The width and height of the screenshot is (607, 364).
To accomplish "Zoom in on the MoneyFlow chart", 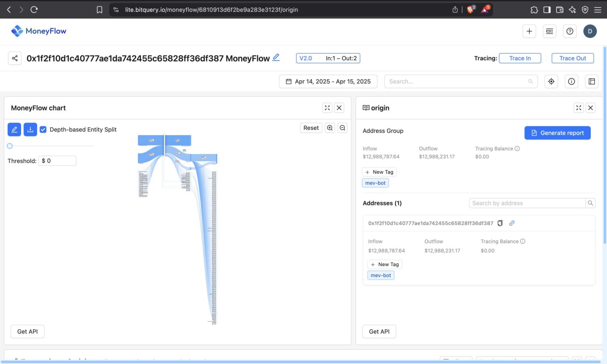I will click(x=330, y=128).
